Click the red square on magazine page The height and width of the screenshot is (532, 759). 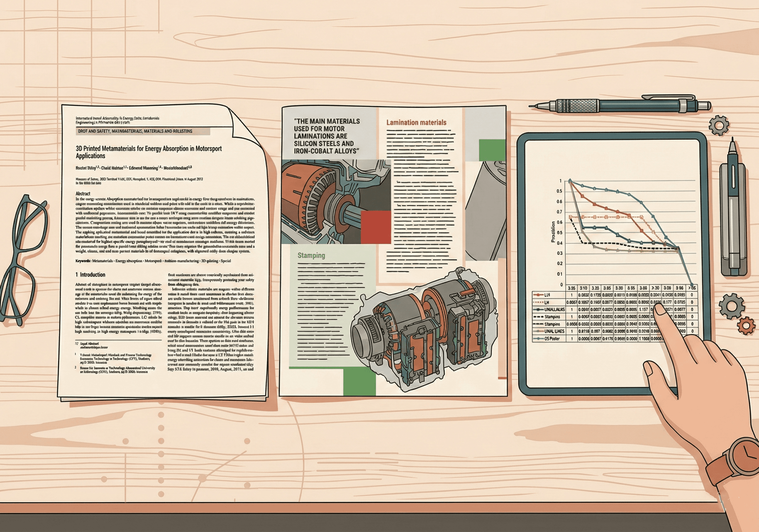tap(375, 227)
